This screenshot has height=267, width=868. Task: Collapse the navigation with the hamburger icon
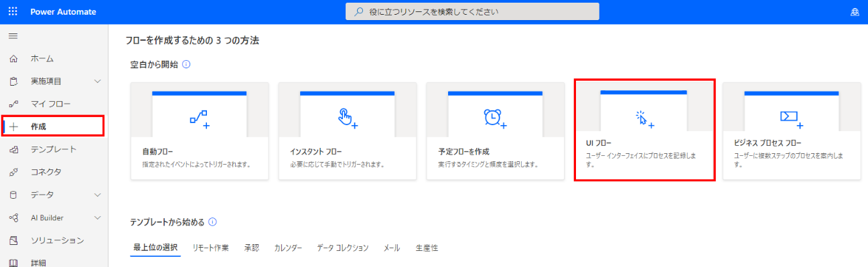pyautogui.click(x=13, y=35)
